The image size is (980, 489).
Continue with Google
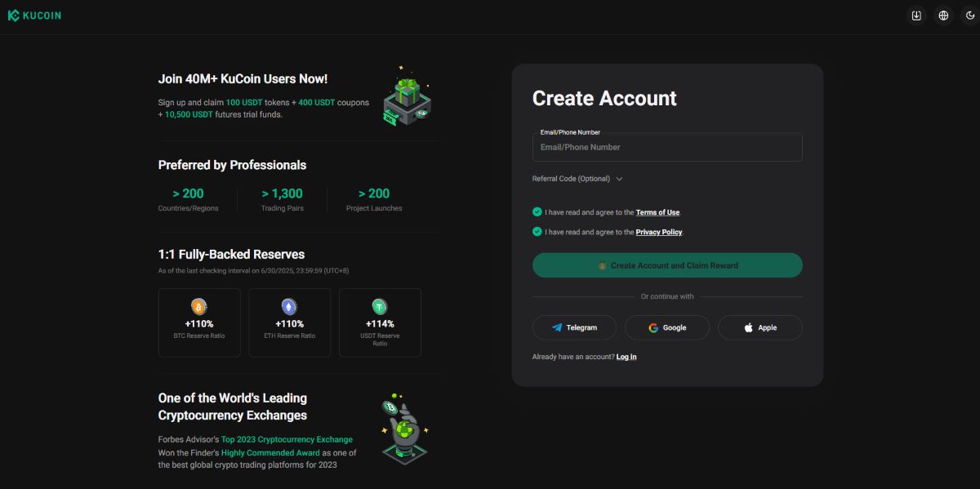667,327
